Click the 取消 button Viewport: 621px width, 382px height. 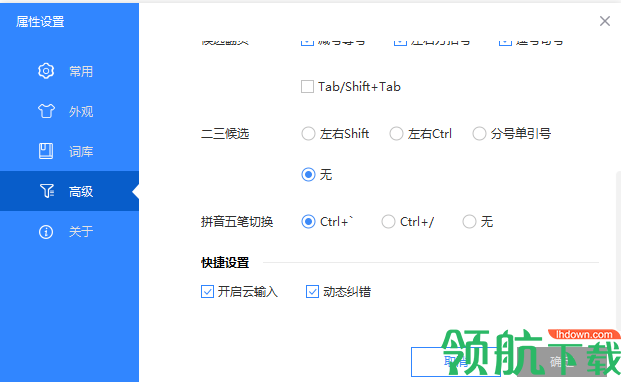(x=456, y=362)
